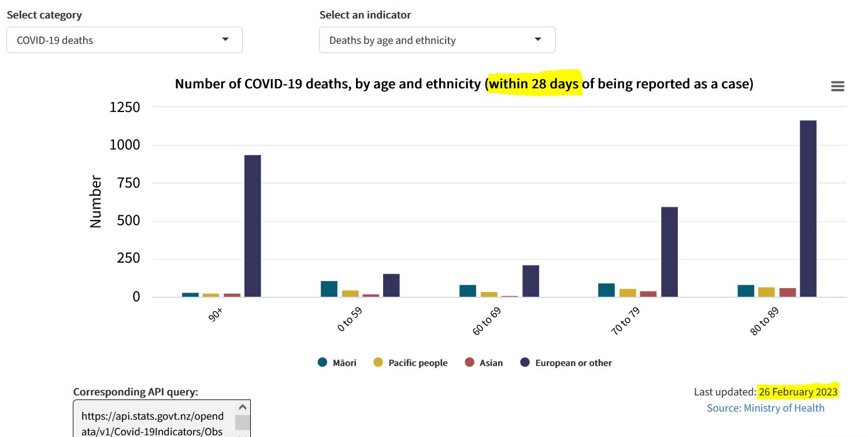Click the Pacific people bar for 80 to 89
This screenshot has height=437, width=868.
point(766,292)
